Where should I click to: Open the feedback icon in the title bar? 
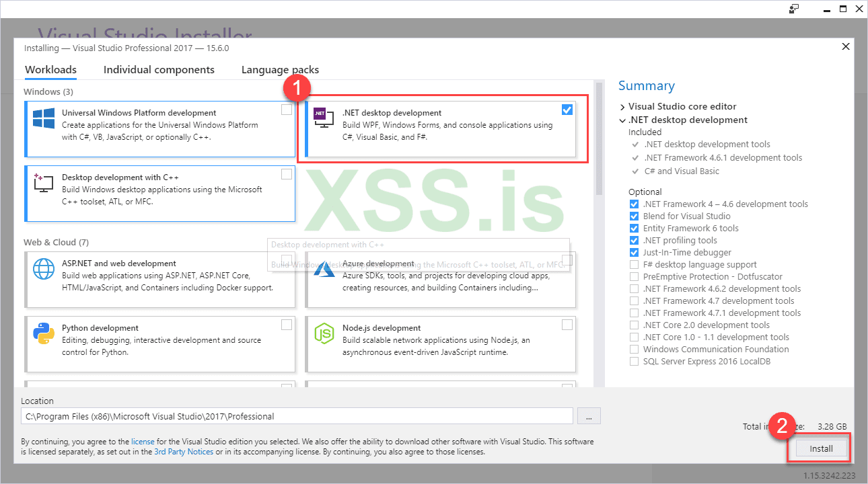795,9
